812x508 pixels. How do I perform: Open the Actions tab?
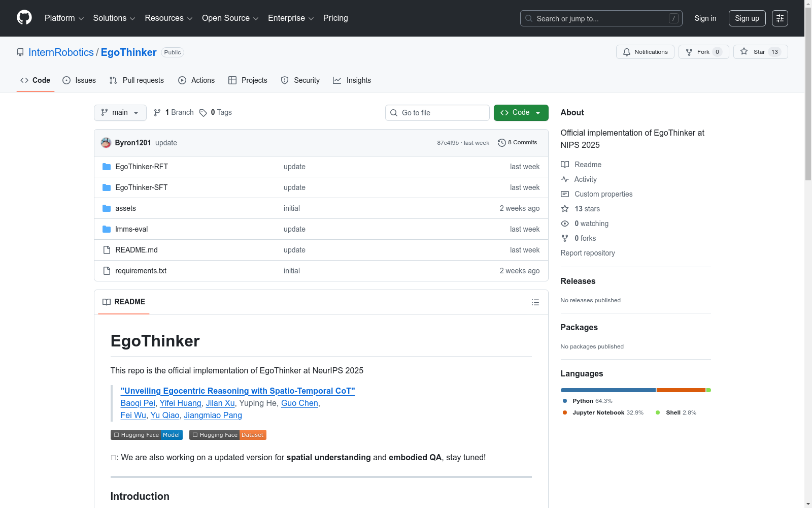196,80
